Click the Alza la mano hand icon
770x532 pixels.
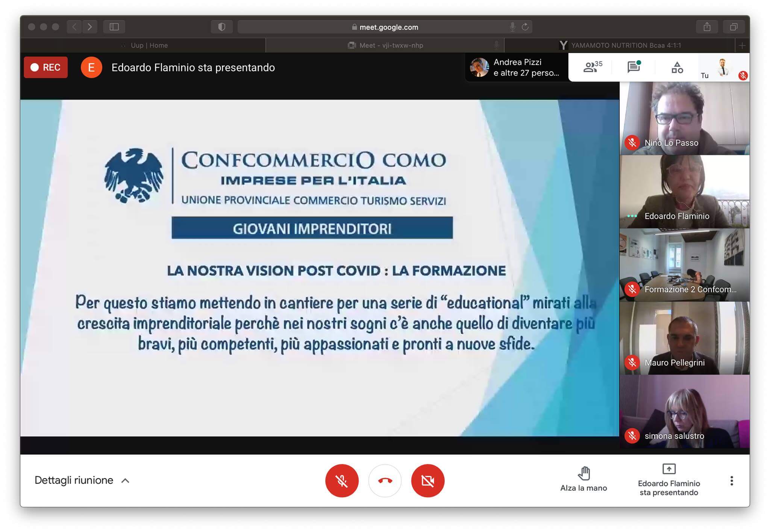584,473
